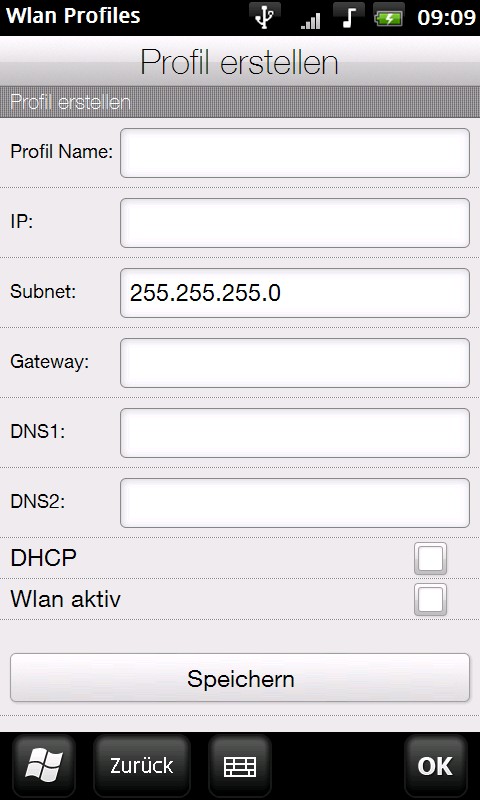480x800 pixels.
Task: Confirm with the OK button
Action: pos(436,766)
